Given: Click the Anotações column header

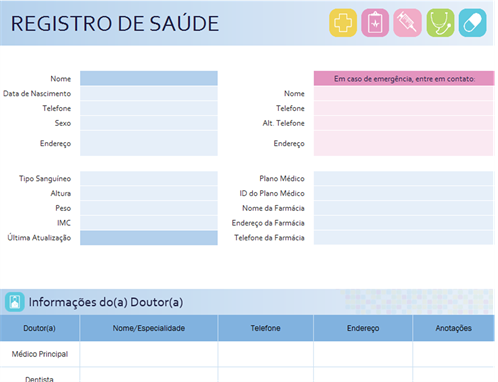Looking at the screenshot, I should 453,328.
